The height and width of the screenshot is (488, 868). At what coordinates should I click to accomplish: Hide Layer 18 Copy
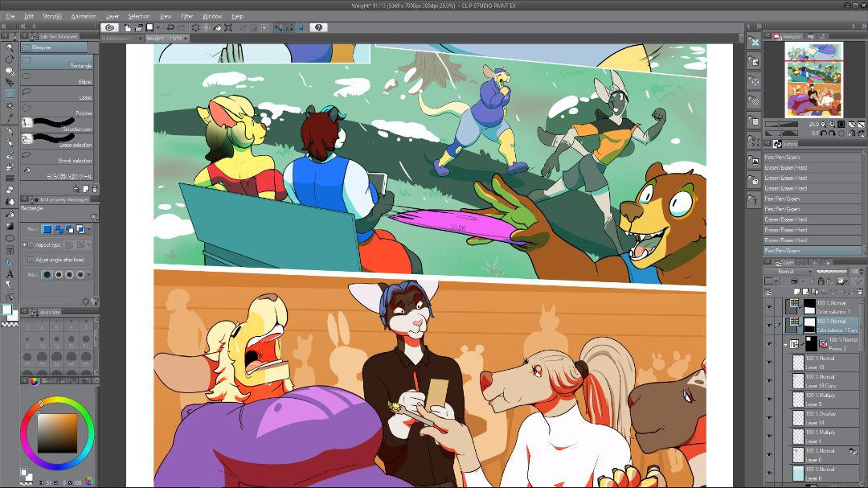(769, 380)
